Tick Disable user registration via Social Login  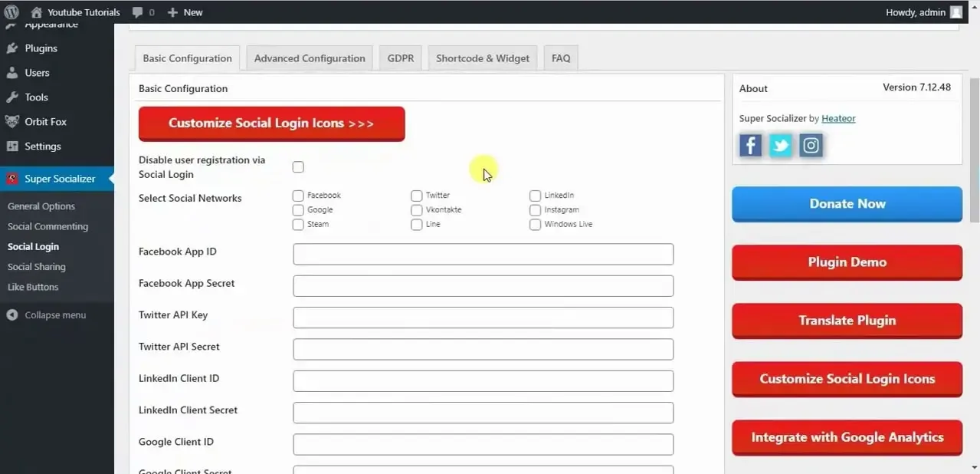[298, 167]
